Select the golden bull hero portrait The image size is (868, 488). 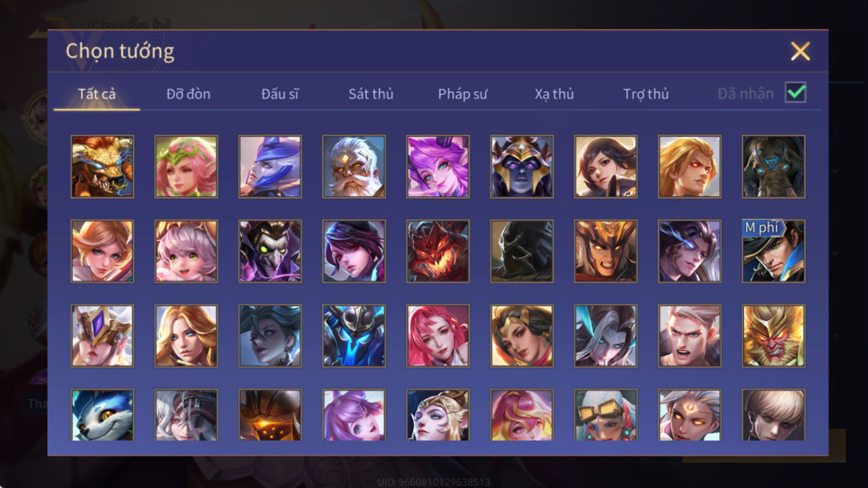tap(102, 166)
